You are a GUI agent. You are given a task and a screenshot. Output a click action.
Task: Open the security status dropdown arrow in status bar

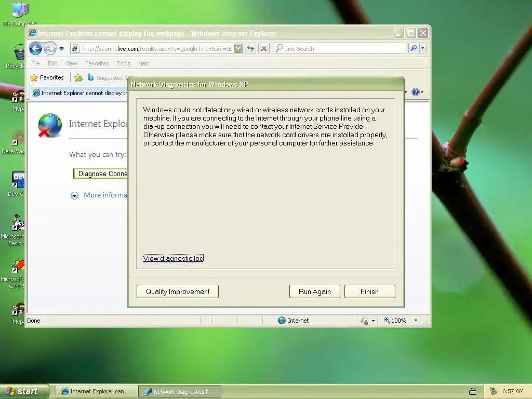coord(373,321)
